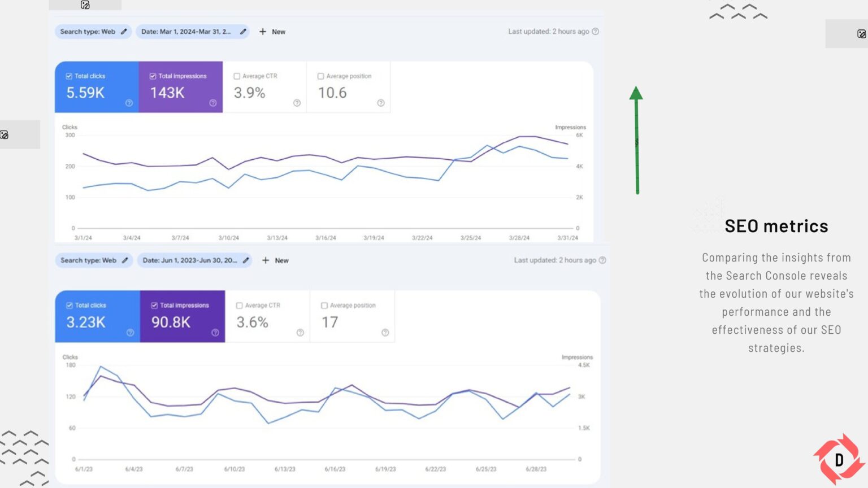The image size is (868, 488).
Task: Edit the top 'Search type: Web' filter pencil
Action: [x=124, y=32]
